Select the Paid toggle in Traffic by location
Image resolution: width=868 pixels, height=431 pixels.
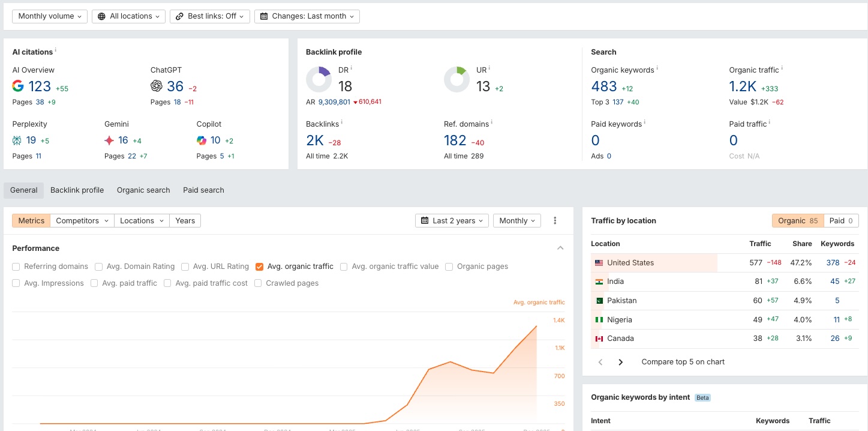[841, 221]
